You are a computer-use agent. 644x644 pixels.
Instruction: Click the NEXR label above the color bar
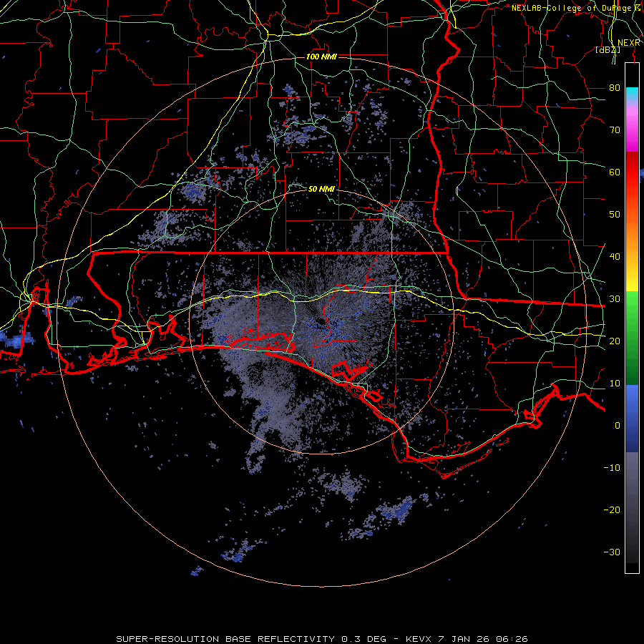click(x=628, y=43)
